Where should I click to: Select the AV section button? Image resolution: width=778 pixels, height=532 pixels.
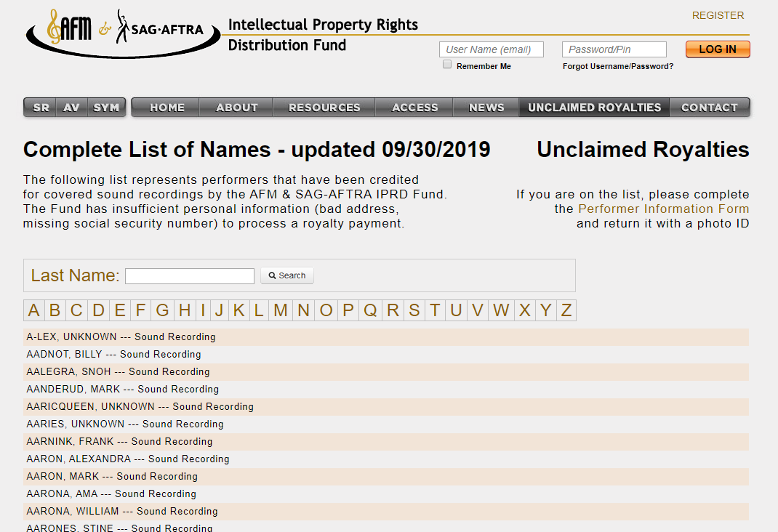click(71, 107)
